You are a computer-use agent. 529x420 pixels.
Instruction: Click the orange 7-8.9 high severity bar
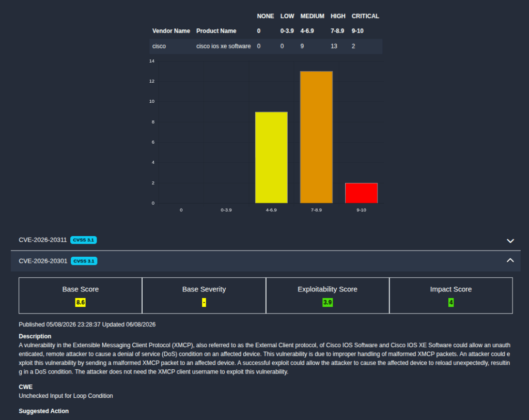point(316,137)
